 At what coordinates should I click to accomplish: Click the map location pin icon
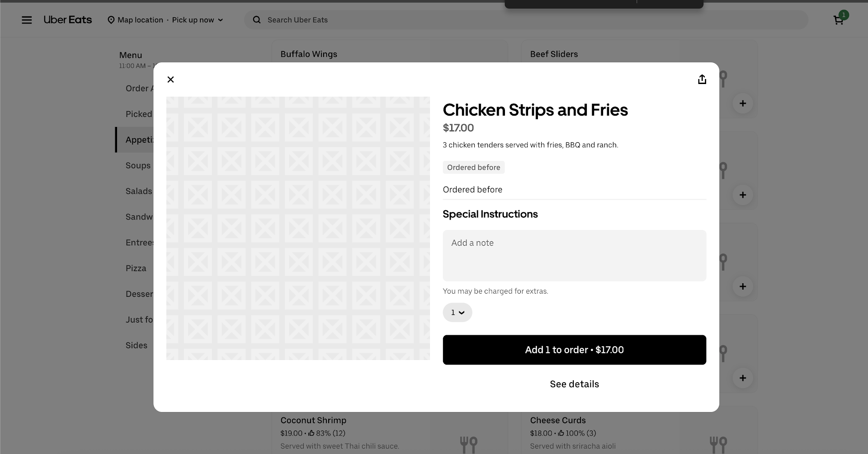click(111, 20)
